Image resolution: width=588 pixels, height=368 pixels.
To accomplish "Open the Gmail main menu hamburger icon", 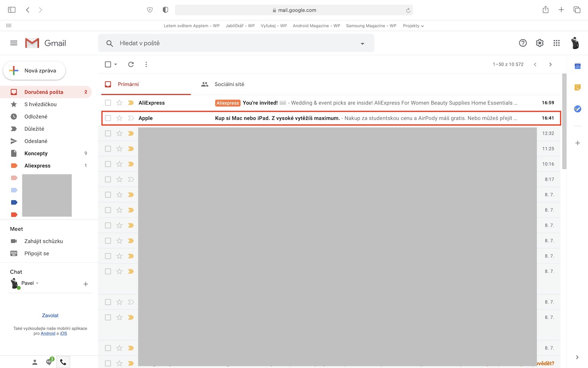I will (x=14, y=43).
